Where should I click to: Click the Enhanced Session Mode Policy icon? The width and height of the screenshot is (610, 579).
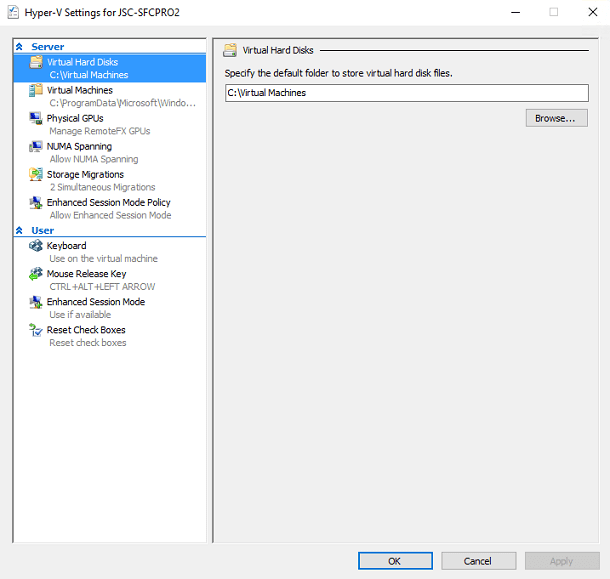[36, 202]
